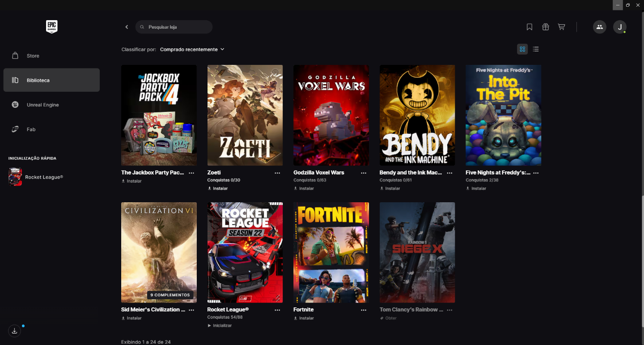
Task: Switch to list view layout
Action: pyautogui.click(x=536, y=49)
